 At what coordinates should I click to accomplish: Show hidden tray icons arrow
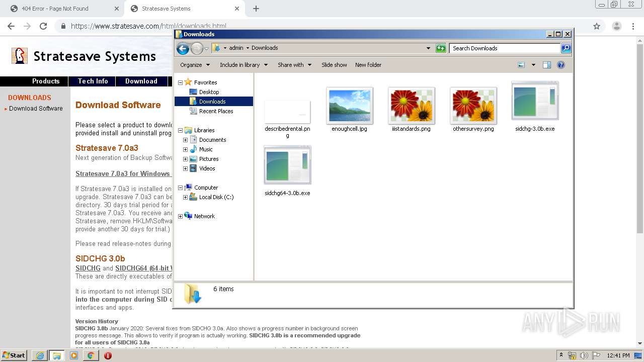click(x=561, y=355)
